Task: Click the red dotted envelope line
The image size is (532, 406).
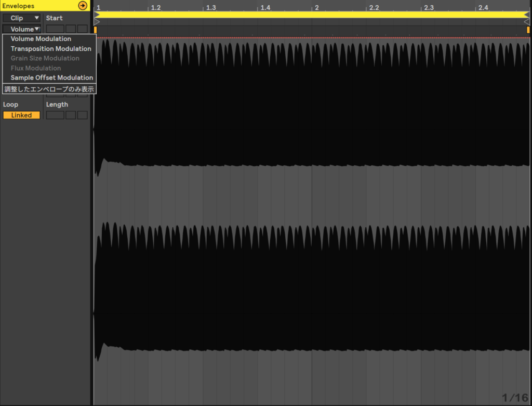Action: tap(312, 37)
